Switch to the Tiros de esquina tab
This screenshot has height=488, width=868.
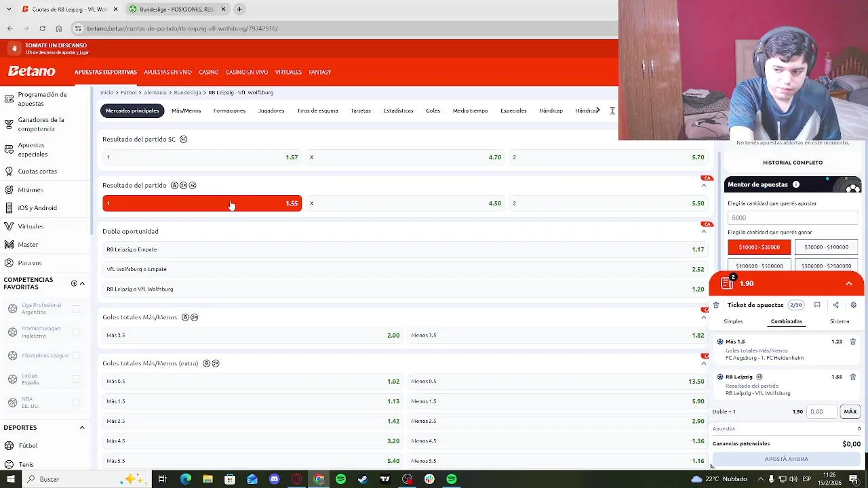tap(317, 110)
